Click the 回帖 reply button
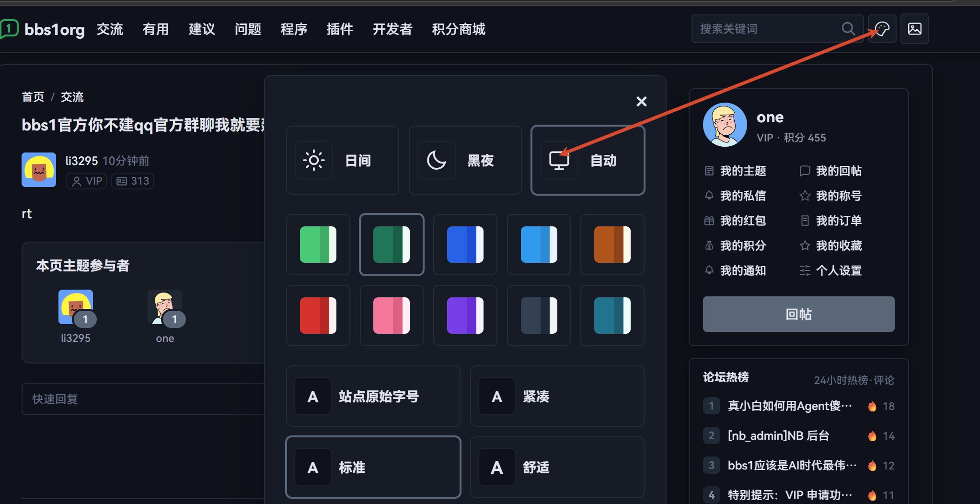Screen dimensions: 980x504 [798, 314]
